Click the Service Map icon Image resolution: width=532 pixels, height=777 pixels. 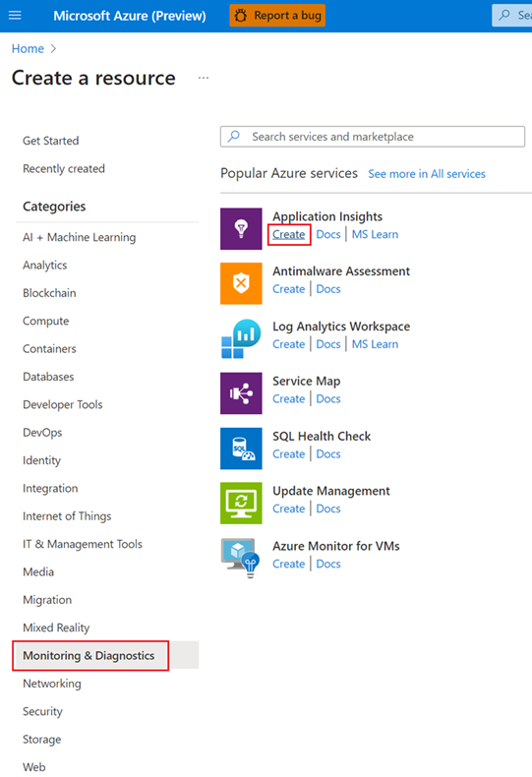tap(241, 393)
